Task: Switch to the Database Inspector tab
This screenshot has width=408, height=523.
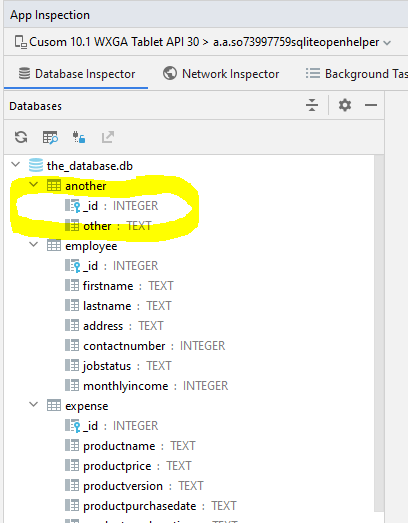Action: pos(76,74)
